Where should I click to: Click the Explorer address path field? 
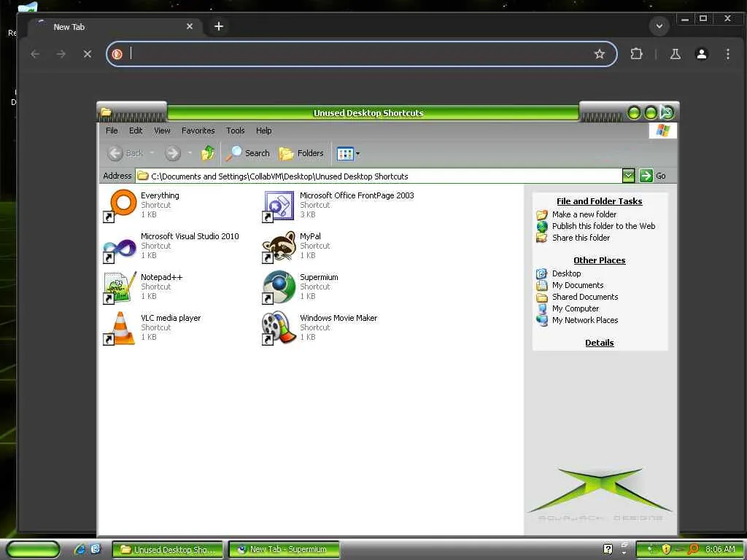379,176
